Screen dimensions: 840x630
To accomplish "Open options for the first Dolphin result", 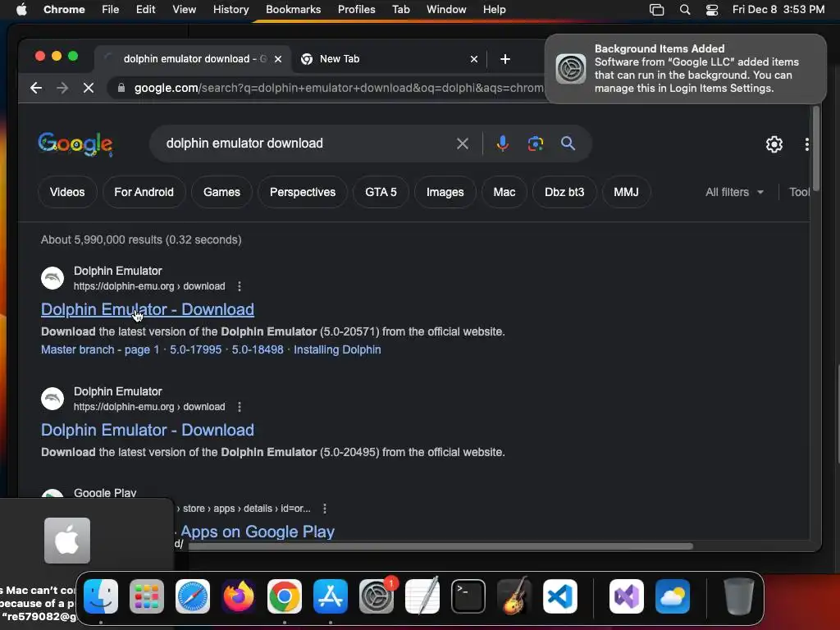I will (x=240, y=286).
